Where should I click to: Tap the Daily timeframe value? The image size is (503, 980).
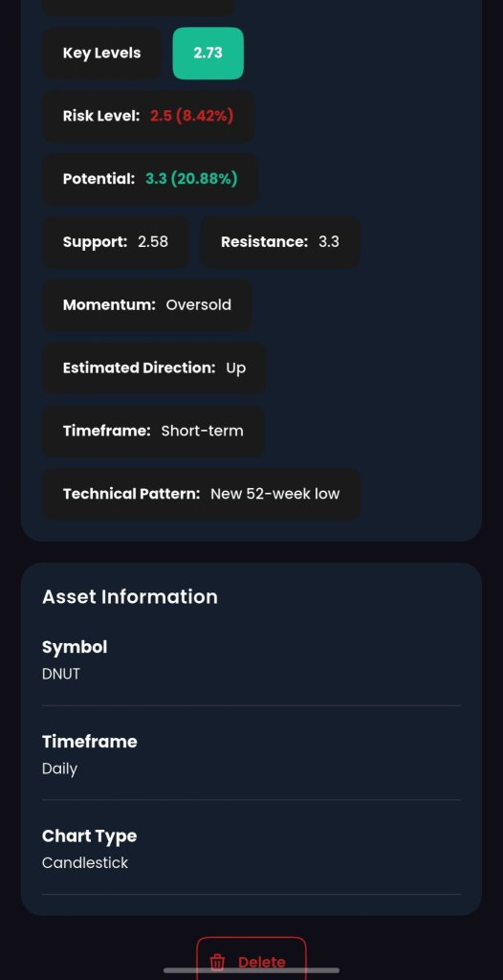point(59,769)
